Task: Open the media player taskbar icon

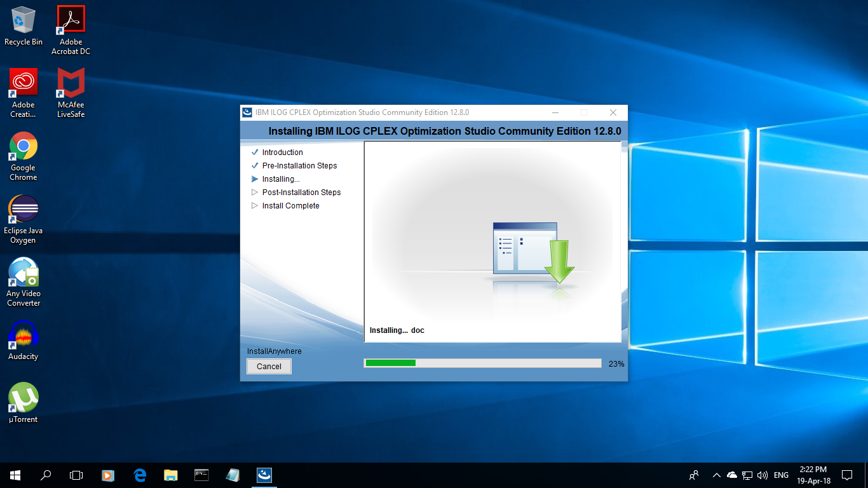Action: (108, 475)
